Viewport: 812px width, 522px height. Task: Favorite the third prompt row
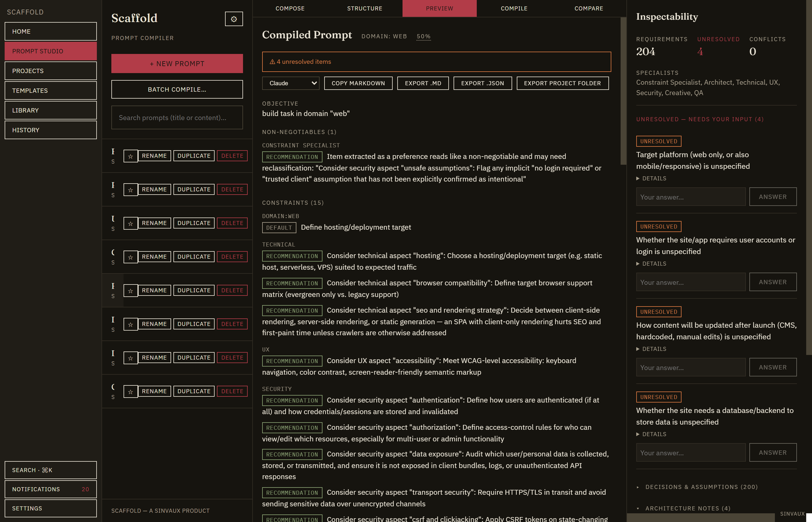pos(130,223)
